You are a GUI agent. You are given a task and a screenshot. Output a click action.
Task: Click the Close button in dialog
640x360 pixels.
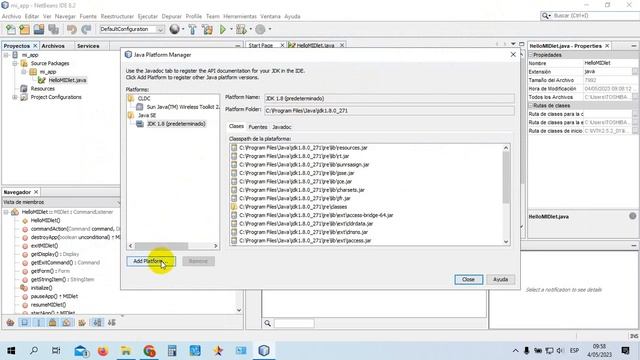coord(469,280)
